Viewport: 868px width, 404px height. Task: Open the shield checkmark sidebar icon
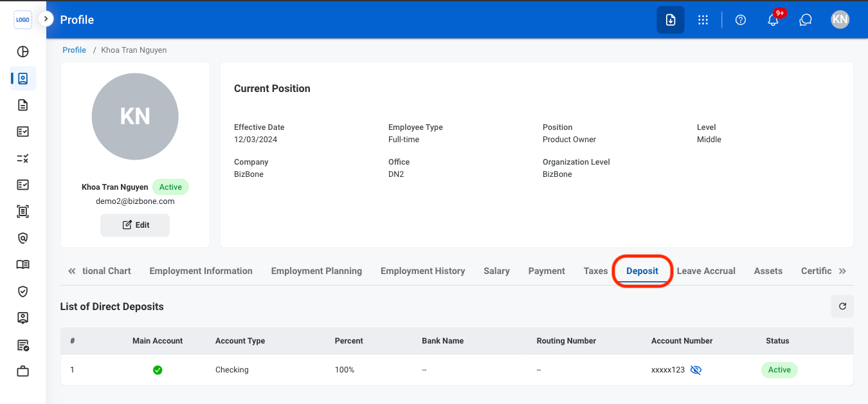(x=23, y=291)
